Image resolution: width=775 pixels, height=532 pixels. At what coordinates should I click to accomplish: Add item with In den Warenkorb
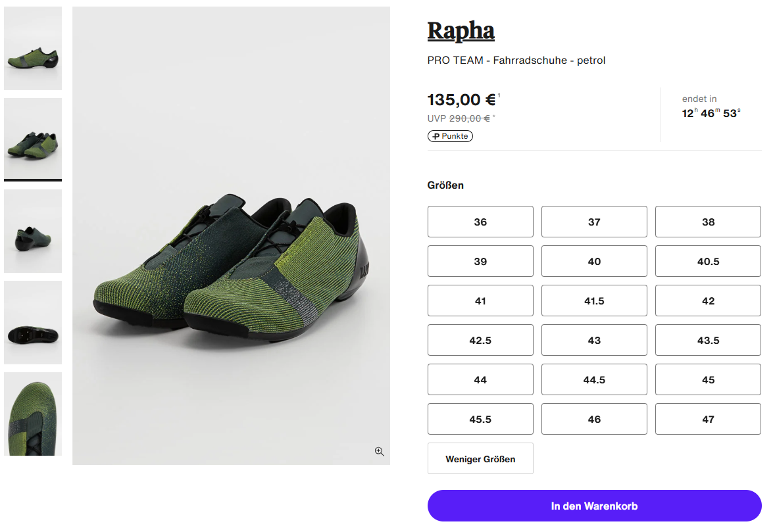[x=594, y=506]
